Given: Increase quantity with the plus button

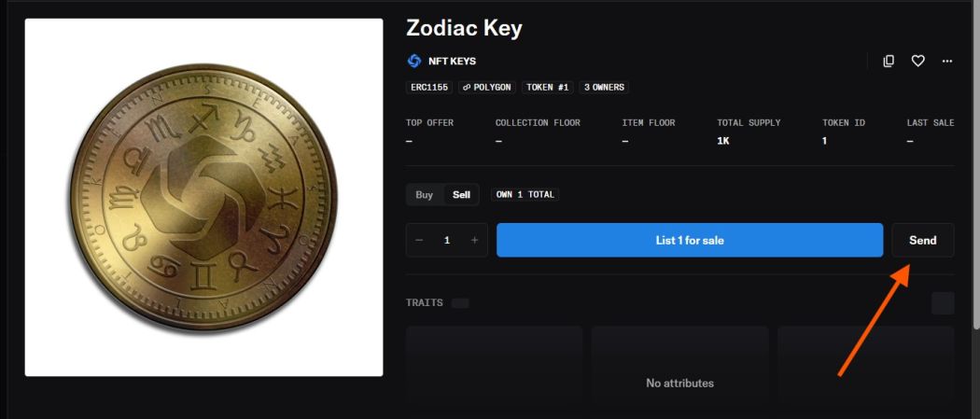Looking at the screenshot, I should coord(474,240).
